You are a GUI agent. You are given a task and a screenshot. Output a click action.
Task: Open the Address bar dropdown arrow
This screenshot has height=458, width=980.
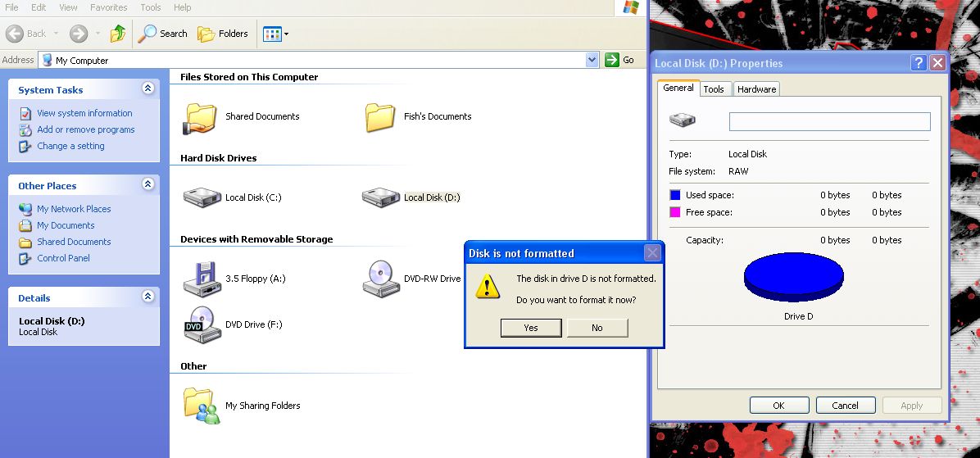point(592,60)
